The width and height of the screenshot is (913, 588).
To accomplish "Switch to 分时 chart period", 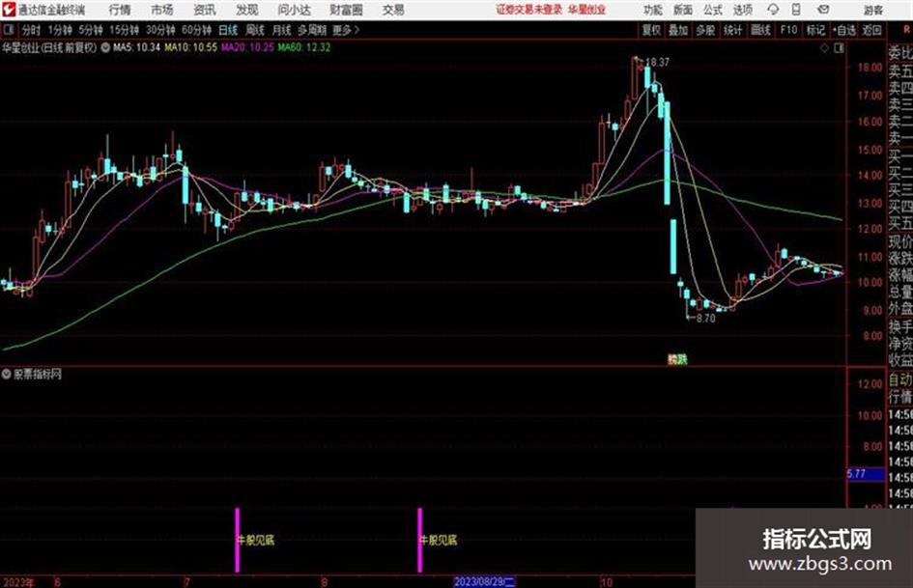I will (32, 30).
